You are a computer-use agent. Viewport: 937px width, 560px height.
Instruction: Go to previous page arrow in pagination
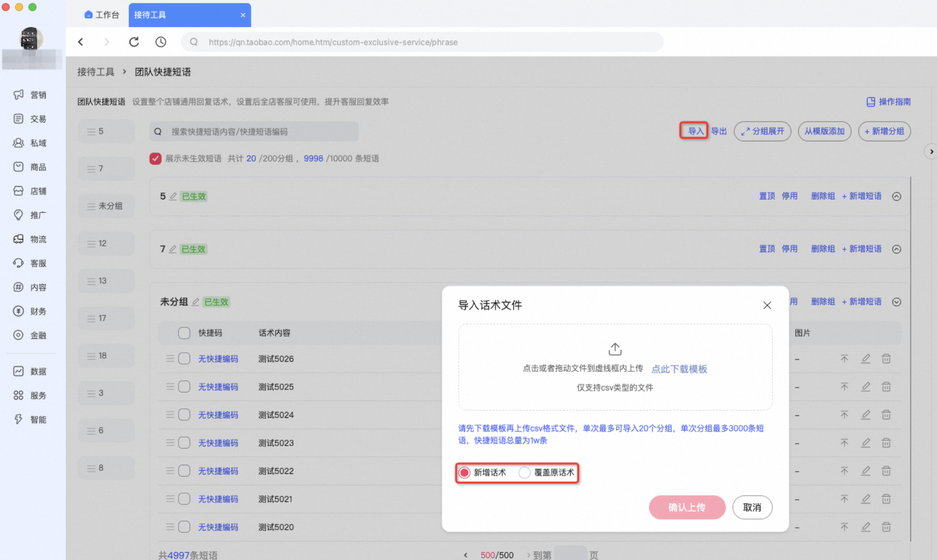click(466, 555)
